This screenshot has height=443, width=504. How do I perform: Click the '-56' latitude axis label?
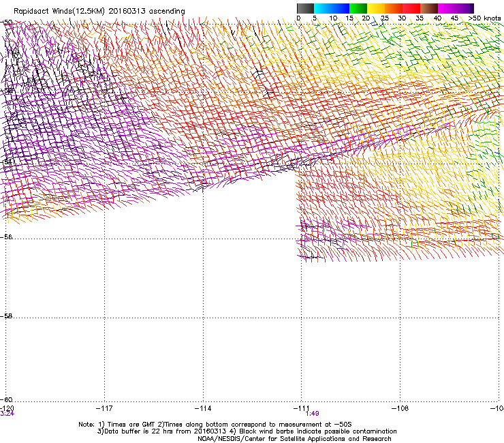6,236
